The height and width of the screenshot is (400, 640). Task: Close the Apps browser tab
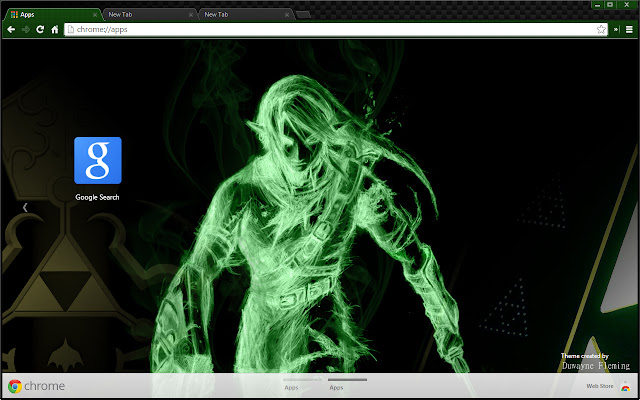coord(94,15)
